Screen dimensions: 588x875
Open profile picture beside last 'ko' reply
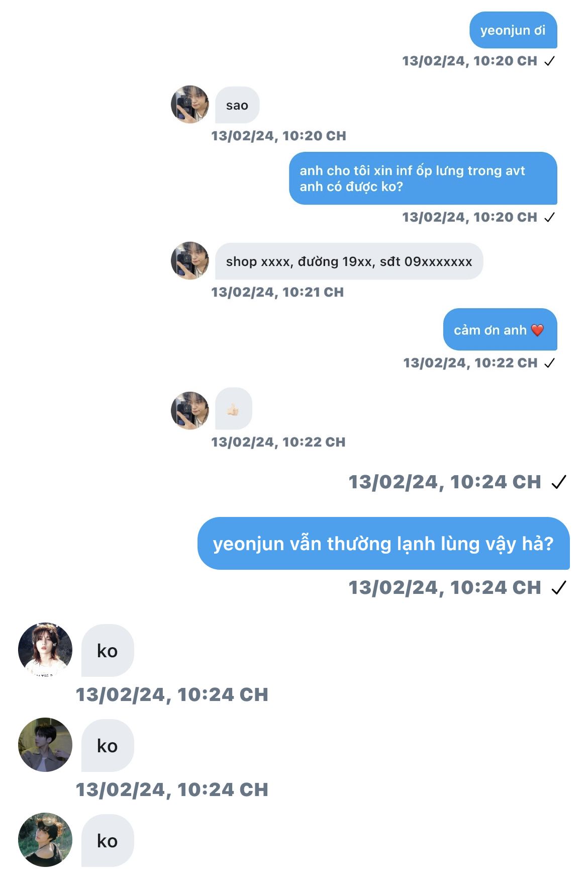[x=45, y=840]
